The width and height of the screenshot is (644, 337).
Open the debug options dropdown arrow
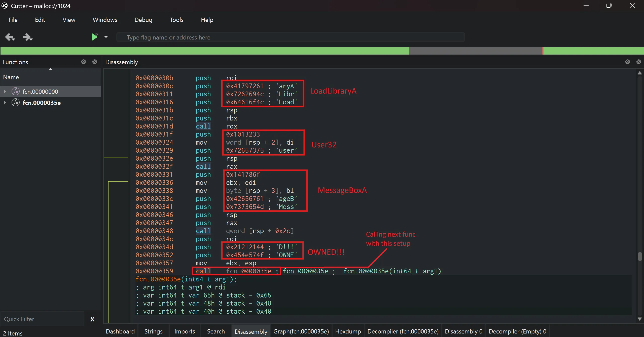106,37
